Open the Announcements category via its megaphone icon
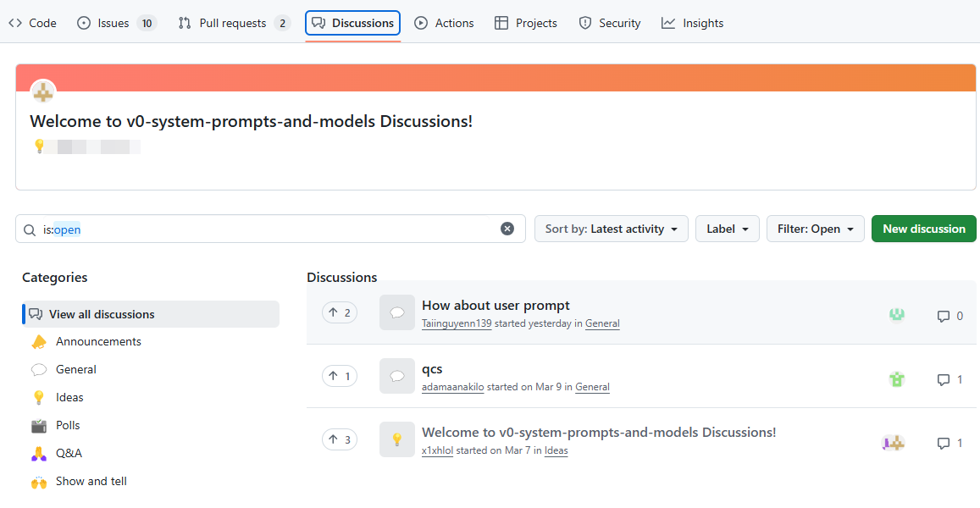Screen dimensions: 980x508 click(x=38, y=341)
